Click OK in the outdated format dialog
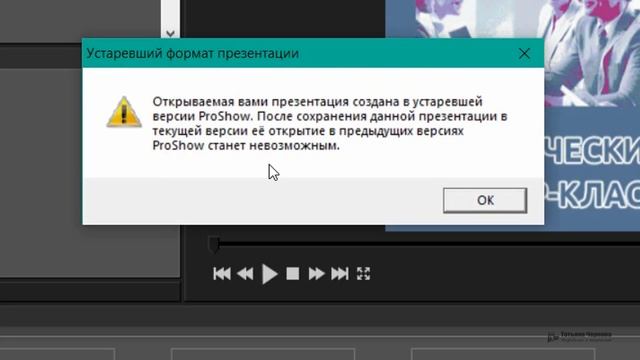This screenshot has width=640, height=360. point(485,200)
